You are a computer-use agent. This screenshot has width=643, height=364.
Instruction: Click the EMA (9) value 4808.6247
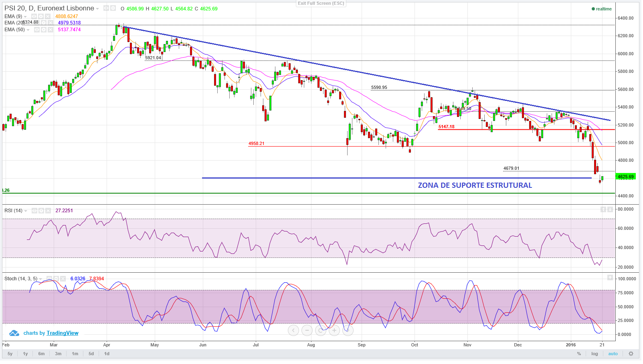[67, 16]
